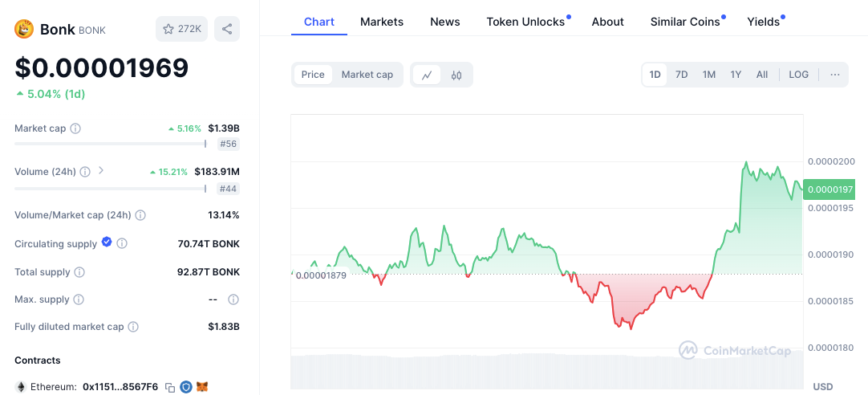
Task: Open the Similar Coins tab
Action: pos(685,22)
